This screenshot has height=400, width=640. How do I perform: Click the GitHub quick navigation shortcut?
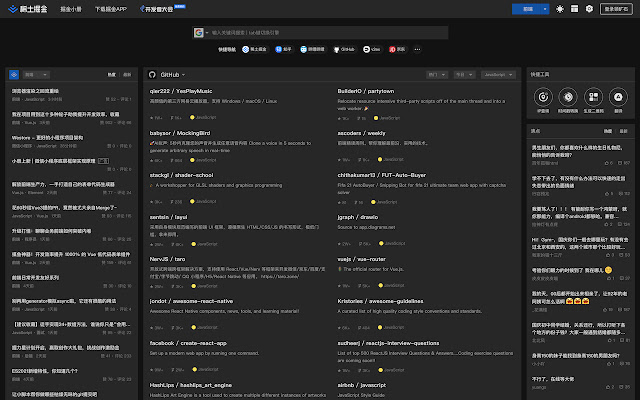[x=344, y=48]
